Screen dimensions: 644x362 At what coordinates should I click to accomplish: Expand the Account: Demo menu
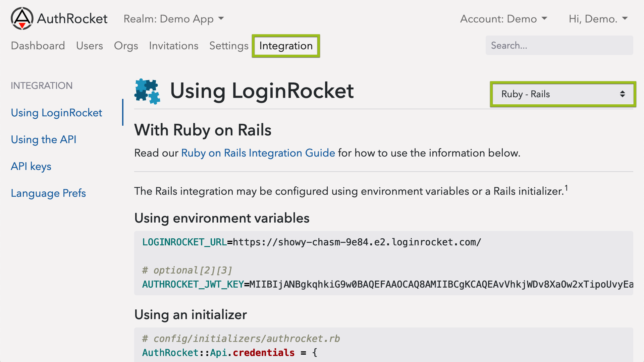503,19
